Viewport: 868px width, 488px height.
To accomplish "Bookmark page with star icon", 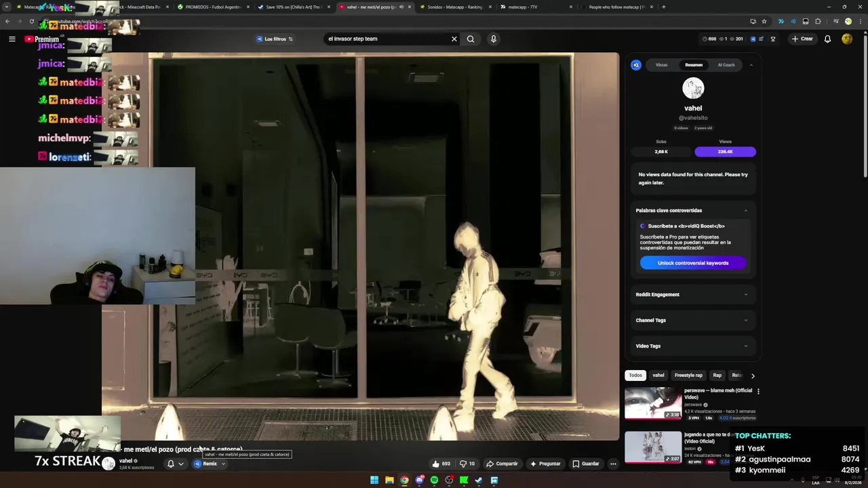I will point(764,21).
